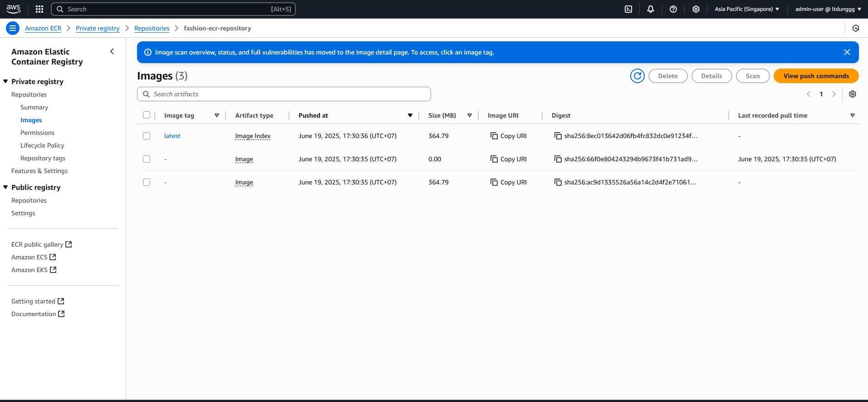Toggle the side navigation hamburger icon
Screen dimensions: 868x402
[x=13, y=28]
